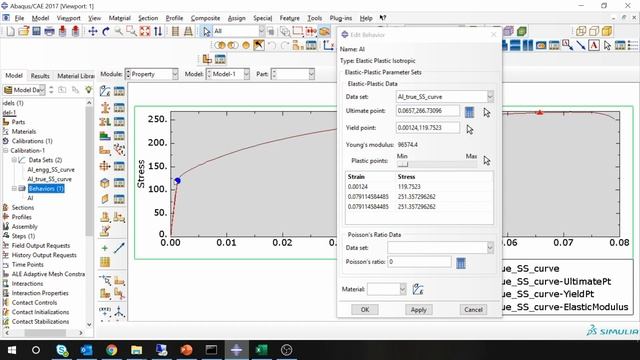Viewport: 640px width, 360px height.
Task: Open the Model dropdown showing Model-1
Action: click(228, 74)
